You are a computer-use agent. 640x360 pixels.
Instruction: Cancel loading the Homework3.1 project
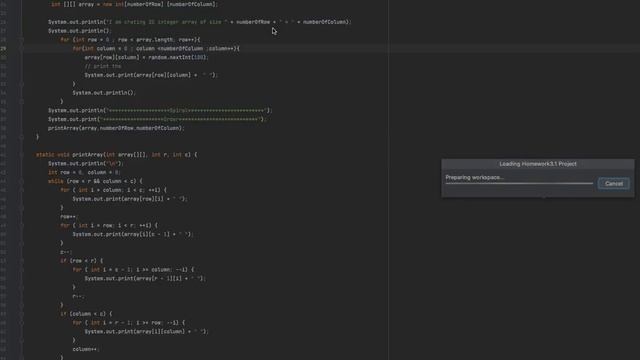[x=613, y=184]
